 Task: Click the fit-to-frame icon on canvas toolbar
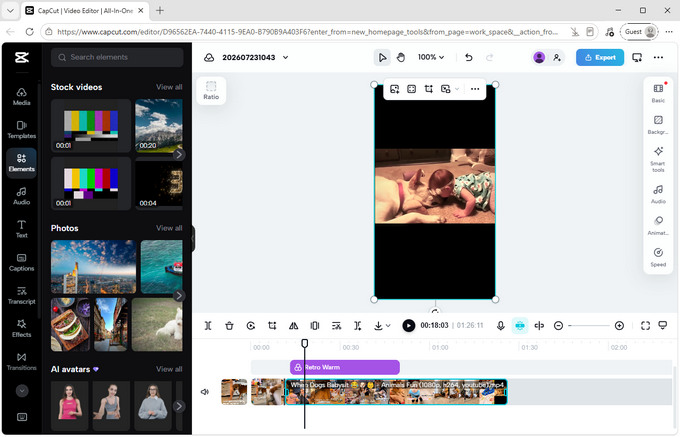click(412, 89)
